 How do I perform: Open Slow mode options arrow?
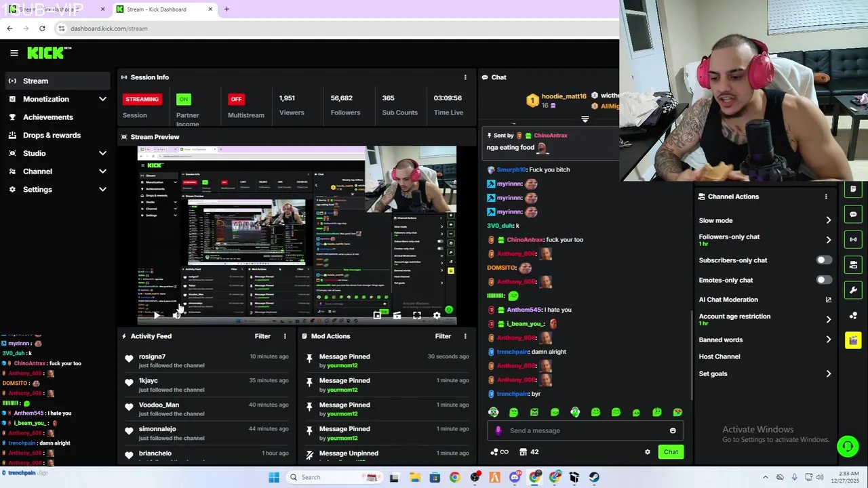[828, 220]
